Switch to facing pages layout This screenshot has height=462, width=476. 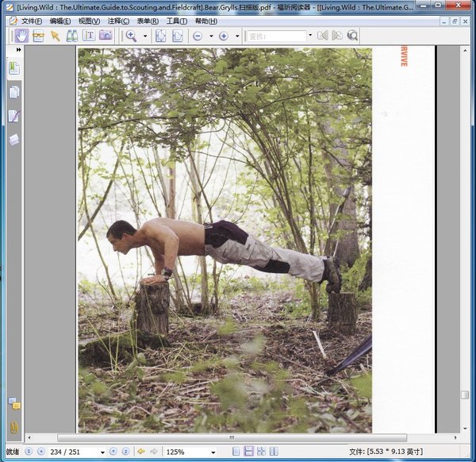click(x=261, y=452)
